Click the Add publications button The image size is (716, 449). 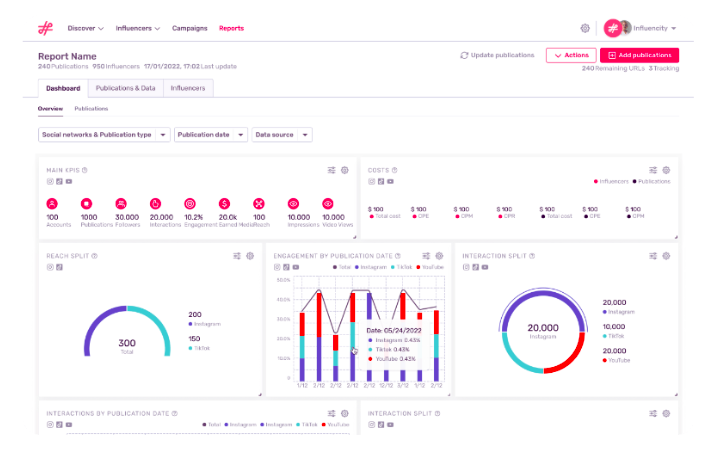639,55
